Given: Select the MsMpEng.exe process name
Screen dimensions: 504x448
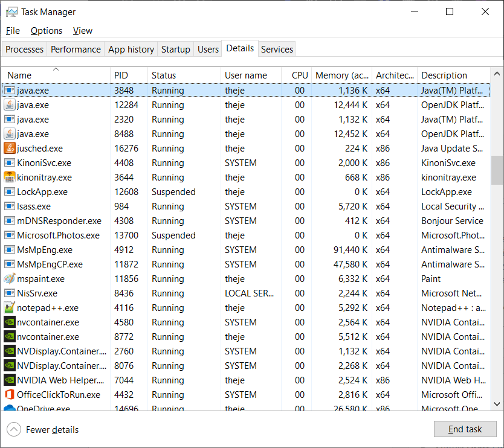Looking at the screenshot, I should coord(45,250).
